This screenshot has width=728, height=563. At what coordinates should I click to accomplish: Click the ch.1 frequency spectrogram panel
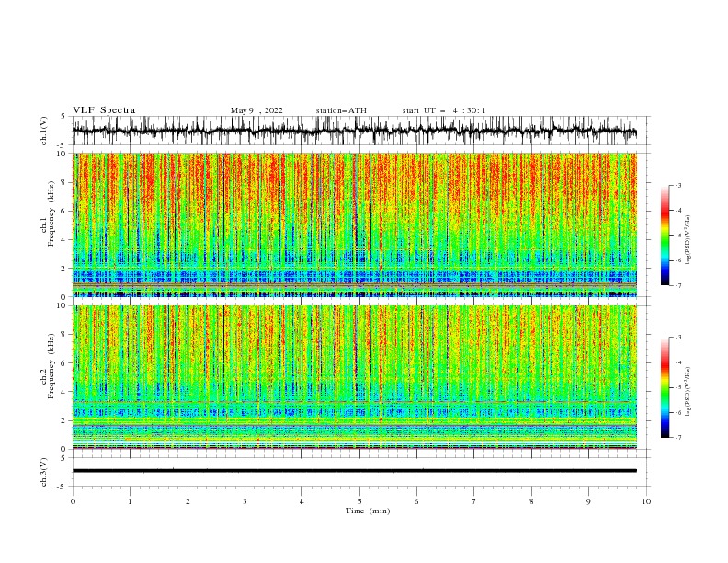[354, 224]
